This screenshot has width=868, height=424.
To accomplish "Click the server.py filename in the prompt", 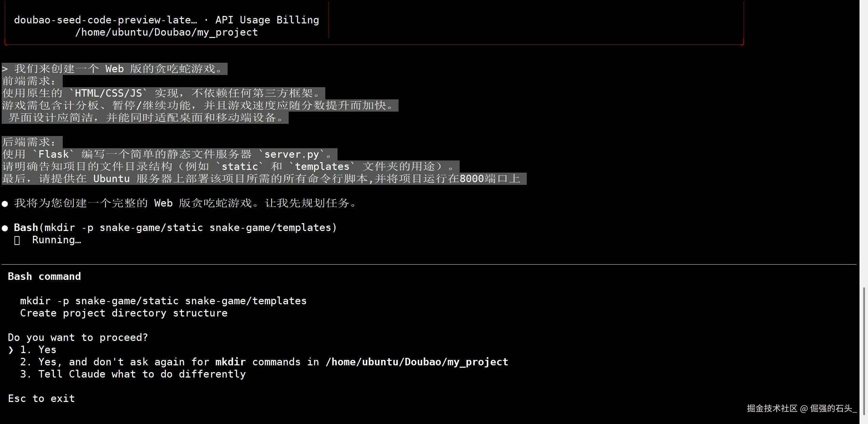I will coord(292,154).
